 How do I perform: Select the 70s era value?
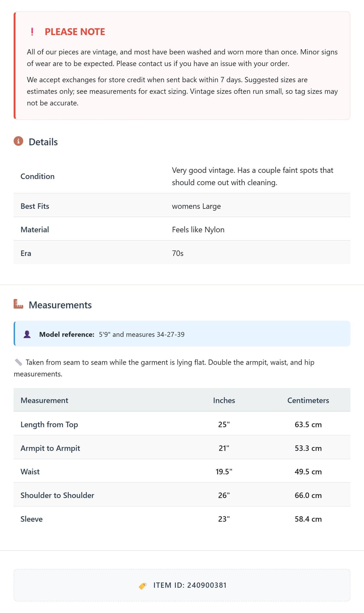point(178,253)
